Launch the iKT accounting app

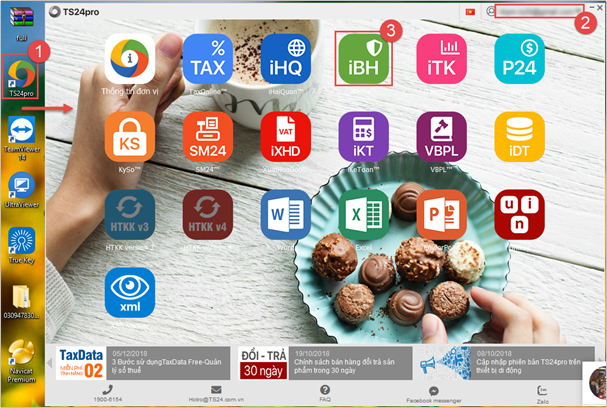pos(364,137)
